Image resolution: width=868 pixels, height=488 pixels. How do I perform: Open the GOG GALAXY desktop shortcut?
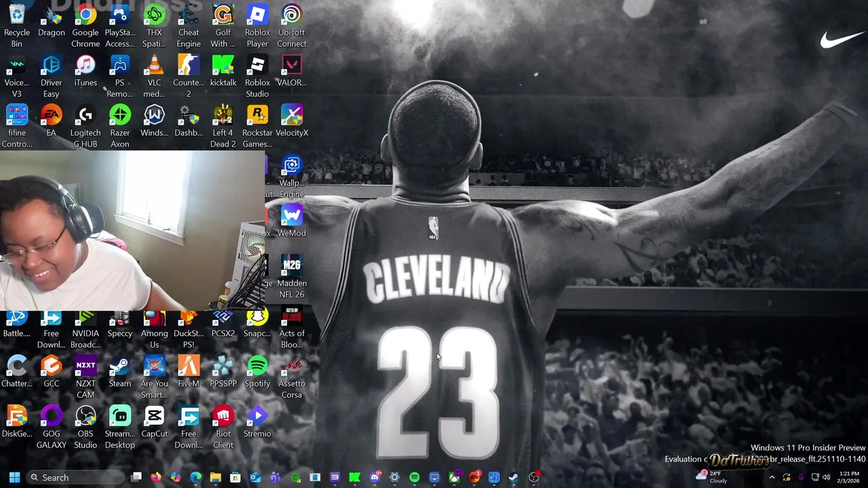[51, 427]
